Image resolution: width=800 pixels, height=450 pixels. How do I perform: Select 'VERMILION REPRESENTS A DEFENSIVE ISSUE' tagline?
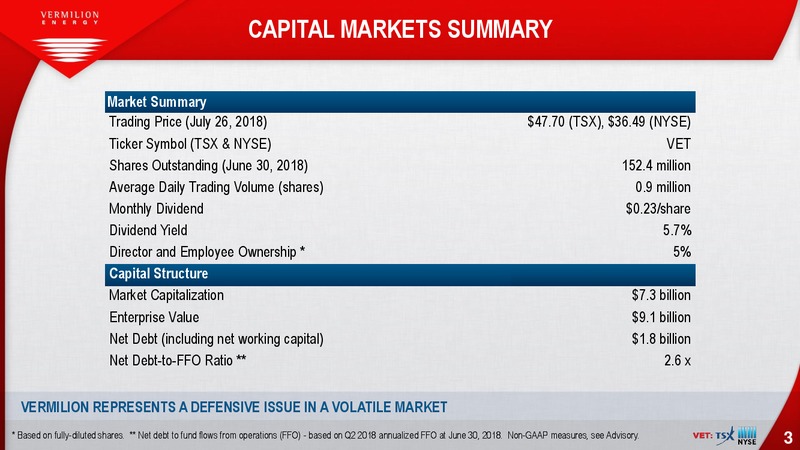[234, 407]
